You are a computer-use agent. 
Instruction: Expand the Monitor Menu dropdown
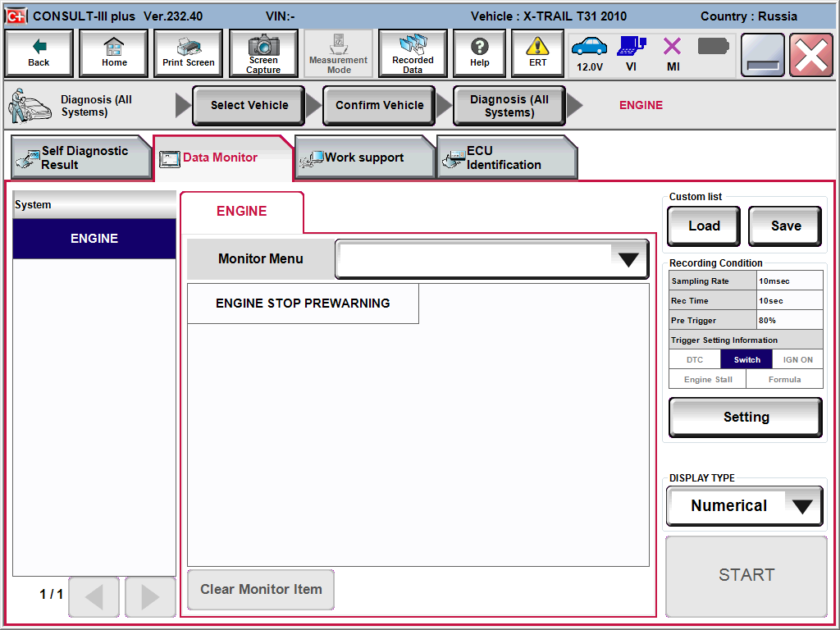pos(628,259)
